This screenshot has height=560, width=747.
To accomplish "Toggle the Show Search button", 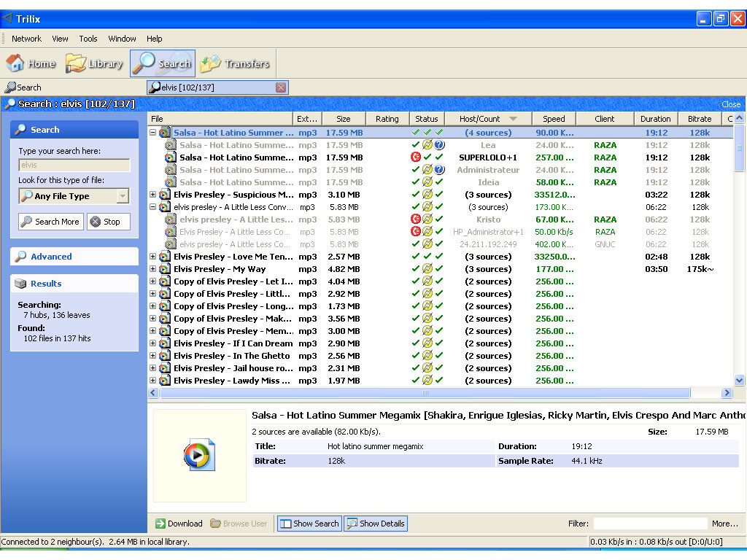I will (x=309, y=524).
